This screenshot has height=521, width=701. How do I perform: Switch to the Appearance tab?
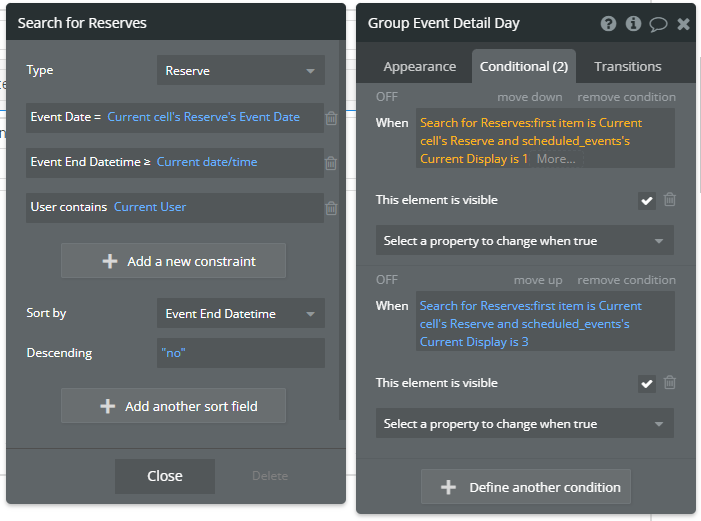[420, 67]
